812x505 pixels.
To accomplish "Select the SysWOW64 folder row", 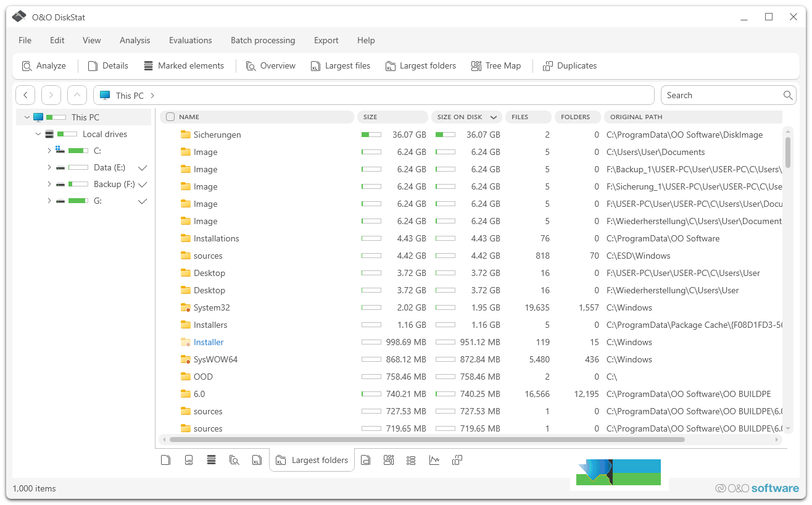I will point(471,359).
